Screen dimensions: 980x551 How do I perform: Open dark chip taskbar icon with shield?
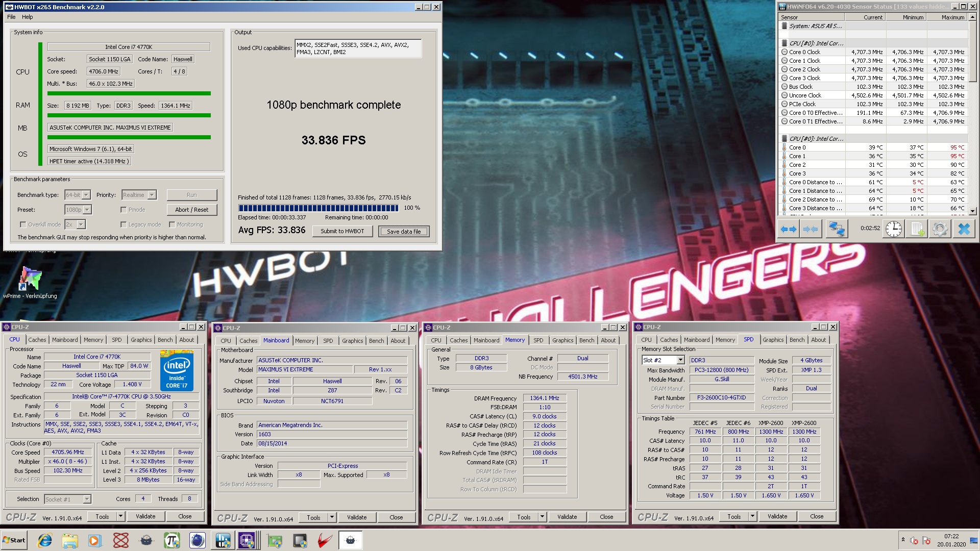[300, 540]
